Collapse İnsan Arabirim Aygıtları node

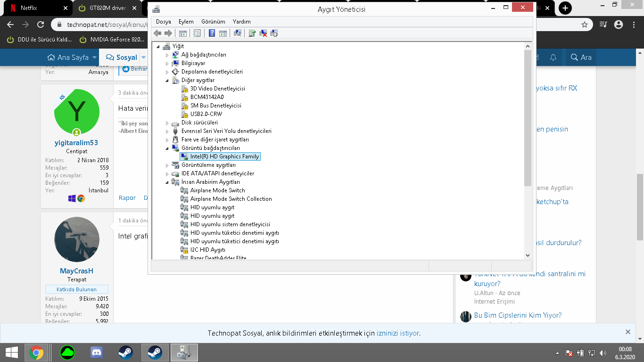tap(167, 182)
